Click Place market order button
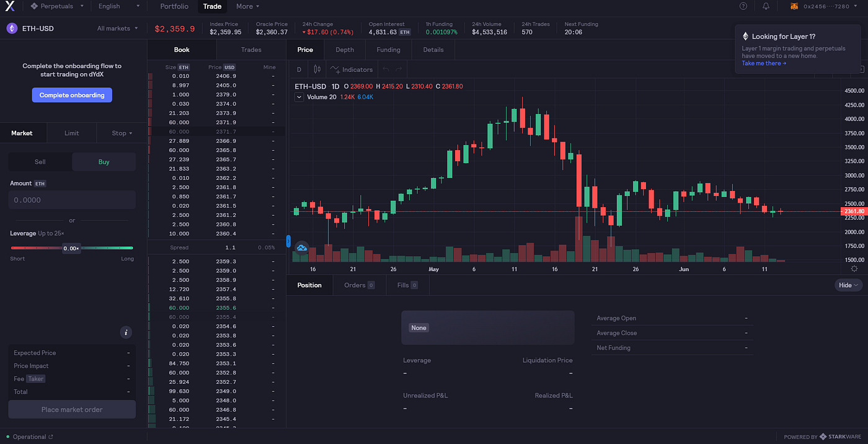The image size is (868, 444). click(x=72, y=409)
